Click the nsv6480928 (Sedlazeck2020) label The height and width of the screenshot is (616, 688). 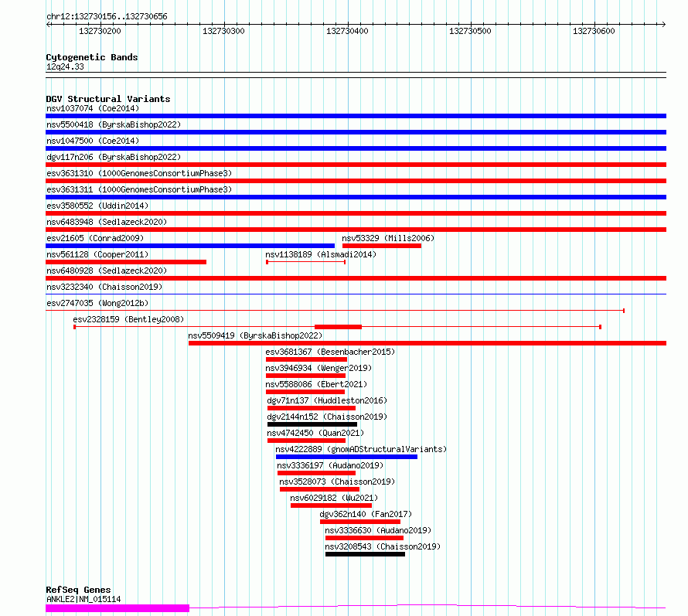click(107, 271)
